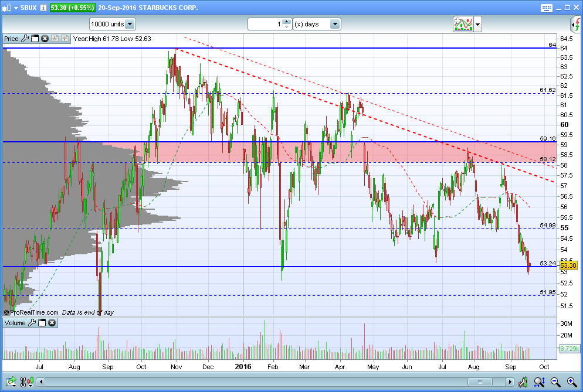Zoom out of the chart
This screenshot has height=392, width=583.
[555, 381]
